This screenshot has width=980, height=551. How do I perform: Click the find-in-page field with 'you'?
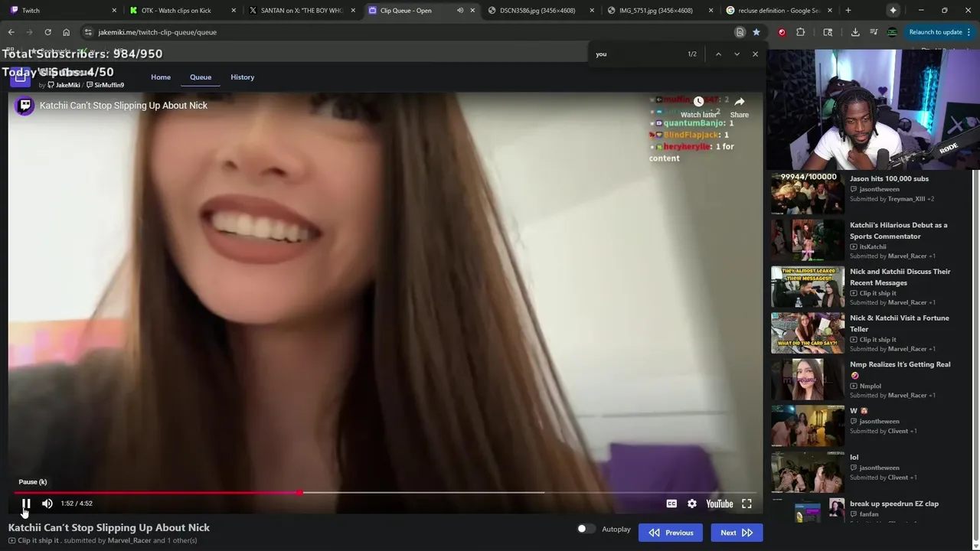(637, 54)
